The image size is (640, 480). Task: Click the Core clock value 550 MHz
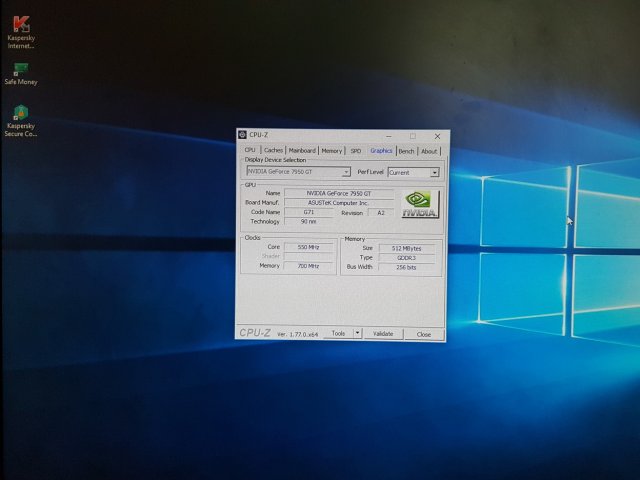point(309,247)
